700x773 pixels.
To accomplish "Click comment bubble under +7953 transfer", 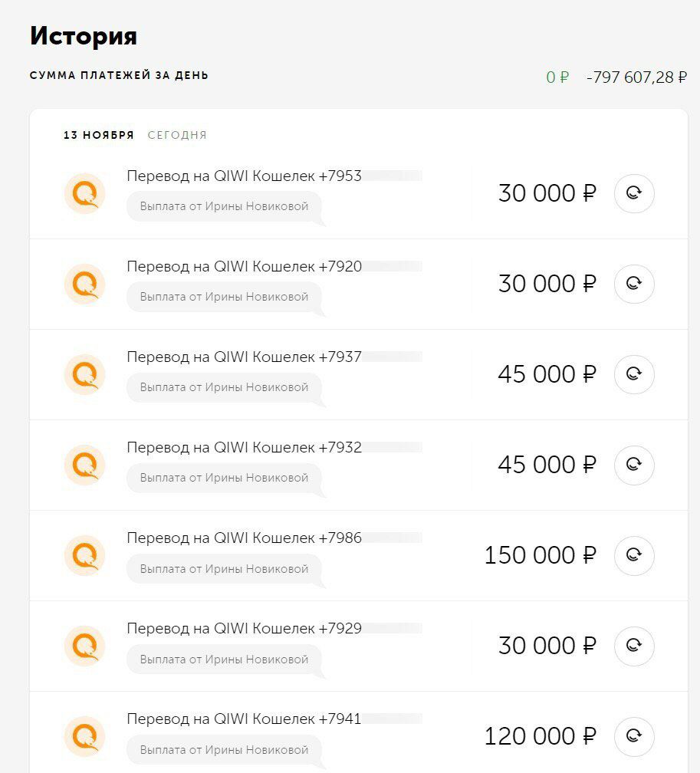I will (x=225, y=206).
